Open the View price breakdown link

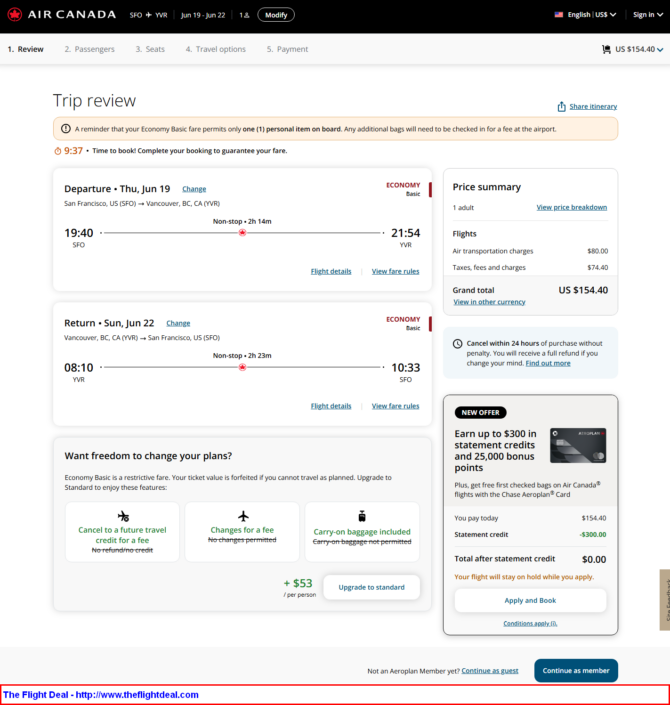pyautogui.click(x=572, y=207)
